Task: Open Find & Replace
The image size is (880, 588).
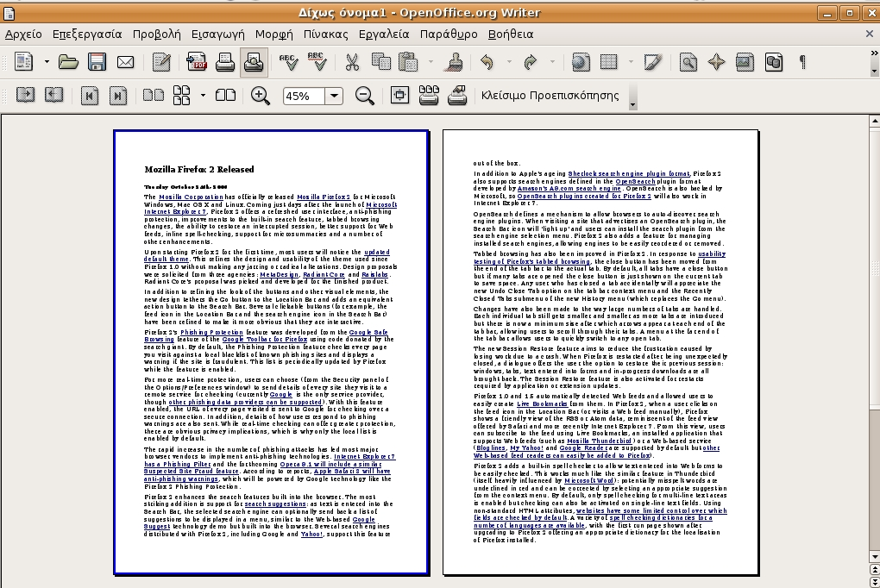Action: click(688, 62)
